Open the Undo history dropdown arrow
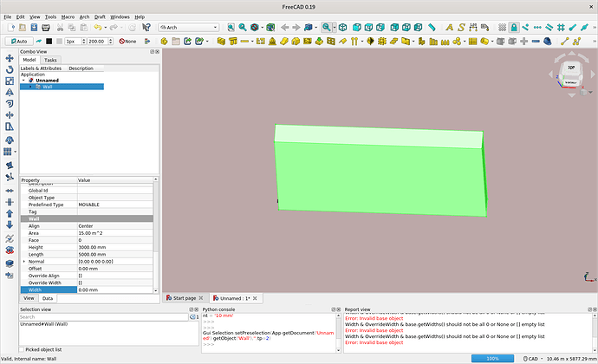Screen dimensions: 598x364 [x=105, y=28]
